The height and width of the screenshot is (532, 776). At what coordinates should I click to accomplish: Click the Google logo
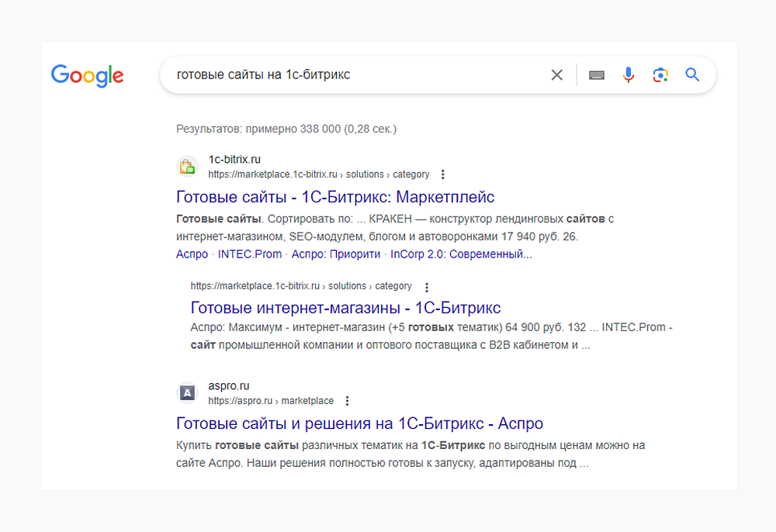click(x=87, y=75)
